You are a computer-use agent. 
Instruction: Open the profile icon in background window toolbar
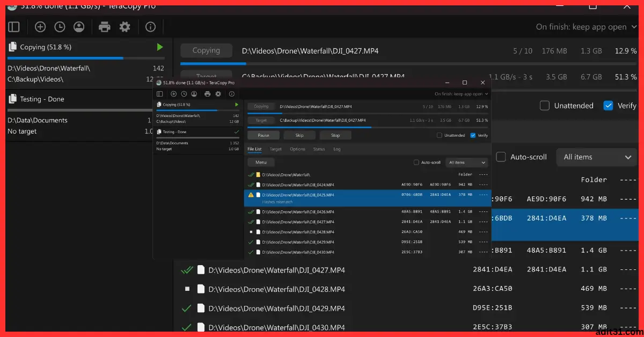pyautogui.click(x=79, y=27)
